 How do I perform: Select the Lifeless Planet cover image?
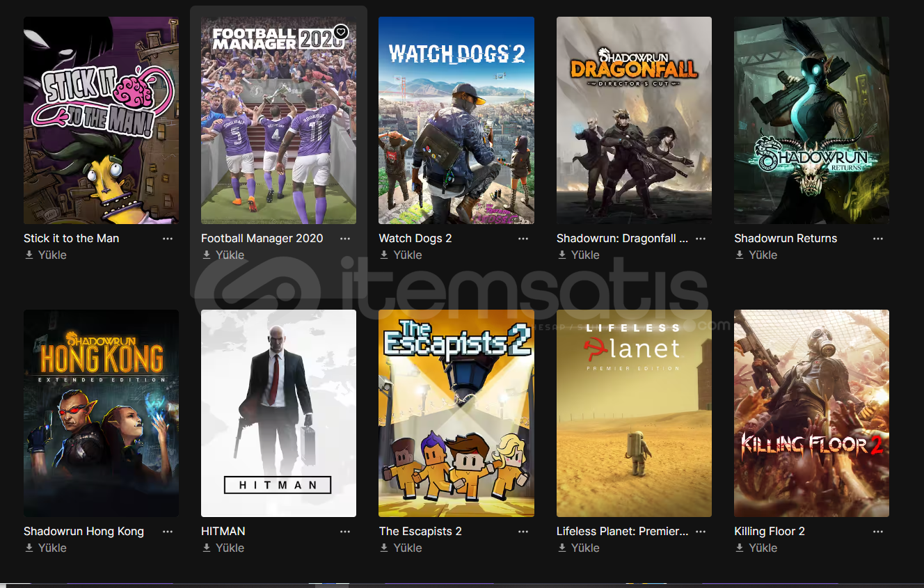click(634, 413)
